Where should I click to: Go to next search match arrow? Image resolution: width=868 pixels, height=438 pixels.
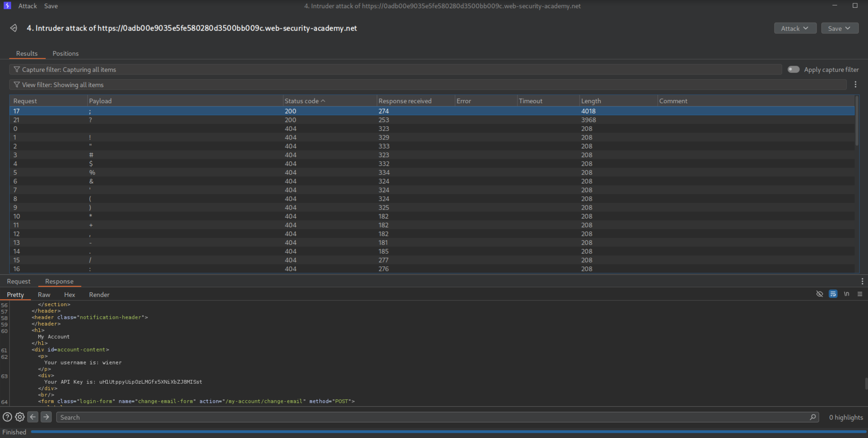[46, 417]
